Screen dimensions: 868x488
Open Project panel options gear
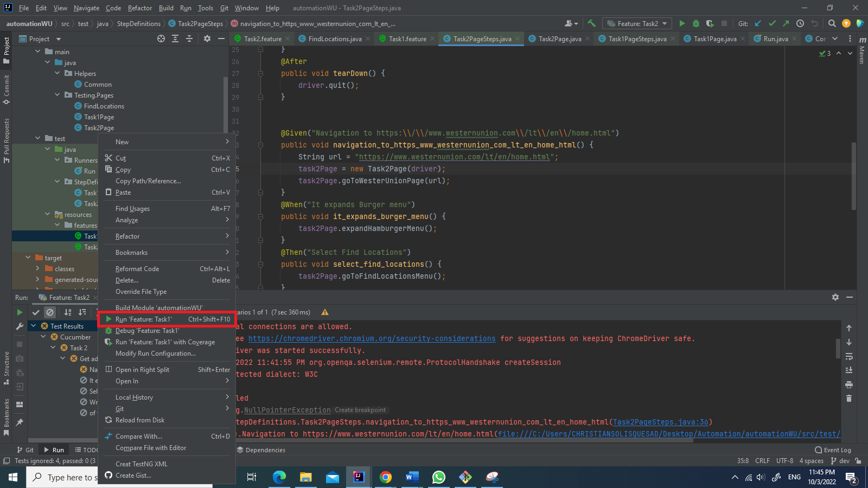(207, 38)
